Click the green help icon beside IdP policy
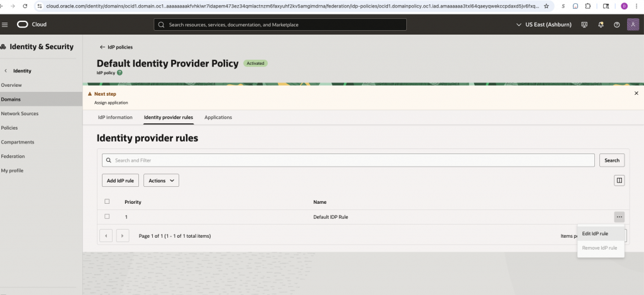Screen dimensions: 644x295 coord(119,73)
